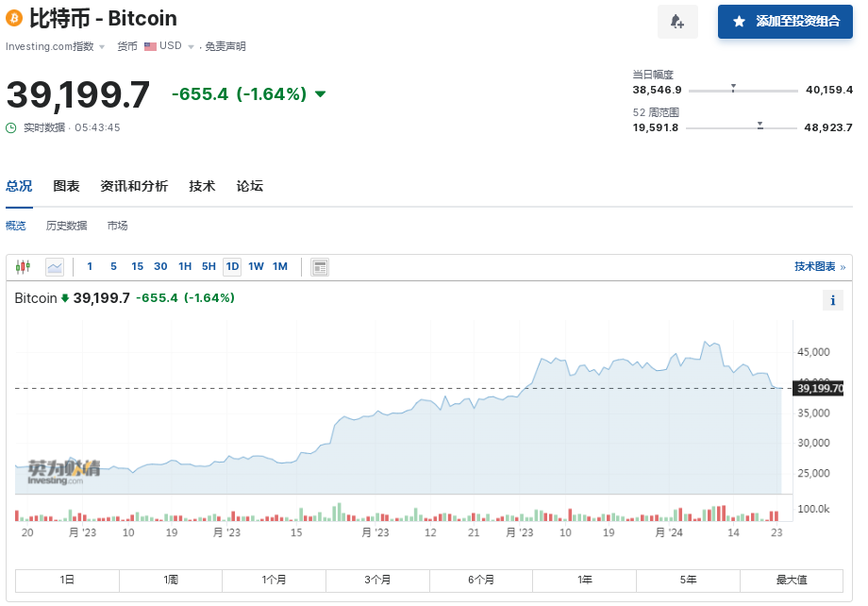Click the 39,199.70 price label on chart axis
Image resolution: width=868 pixels, height=606 pixels.
click(x=819, y=388)
